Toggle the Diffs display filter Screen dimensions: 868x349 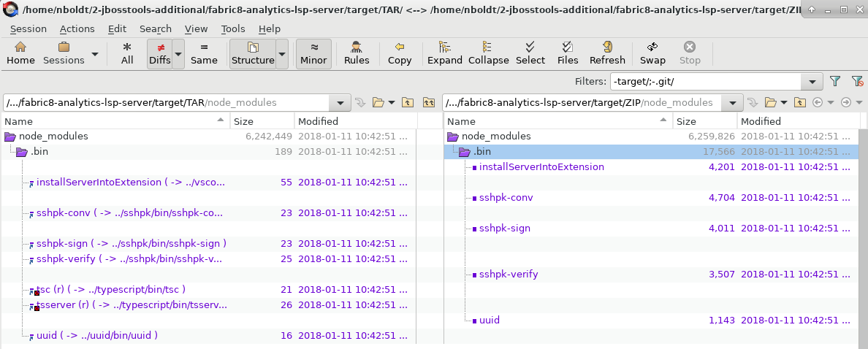(x=160, y=53)
